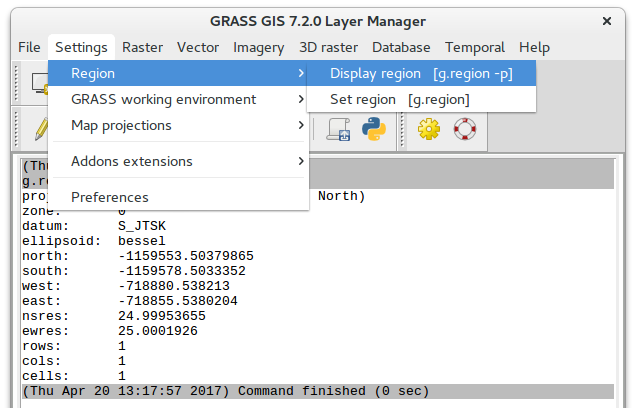Expand Addons extensions submenu
Screen dimensions: 640x408
tap(178, 161)
